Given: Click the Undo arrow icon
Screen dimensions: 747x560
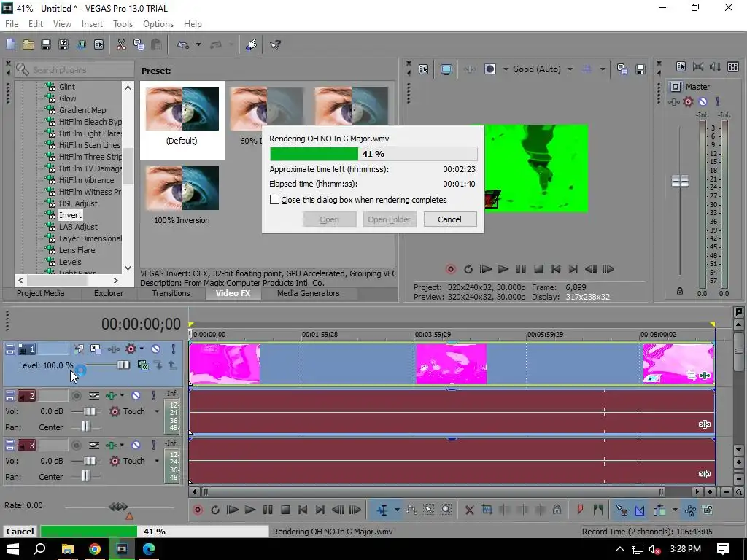Looking at the screenshot, I should (183, 44).
